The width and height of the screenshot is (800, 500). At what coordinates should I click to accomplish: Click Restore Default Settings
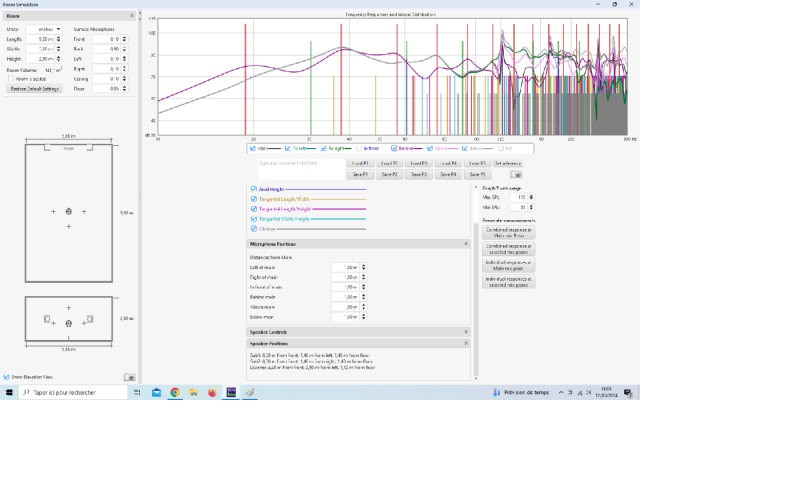click(35, 89)
